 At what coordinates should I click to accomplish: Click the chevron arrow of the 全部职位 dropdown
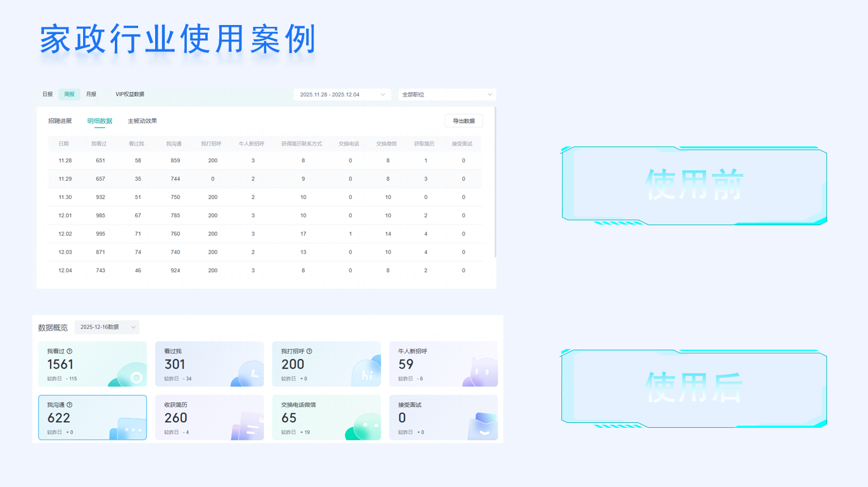(x=489, y=95)
